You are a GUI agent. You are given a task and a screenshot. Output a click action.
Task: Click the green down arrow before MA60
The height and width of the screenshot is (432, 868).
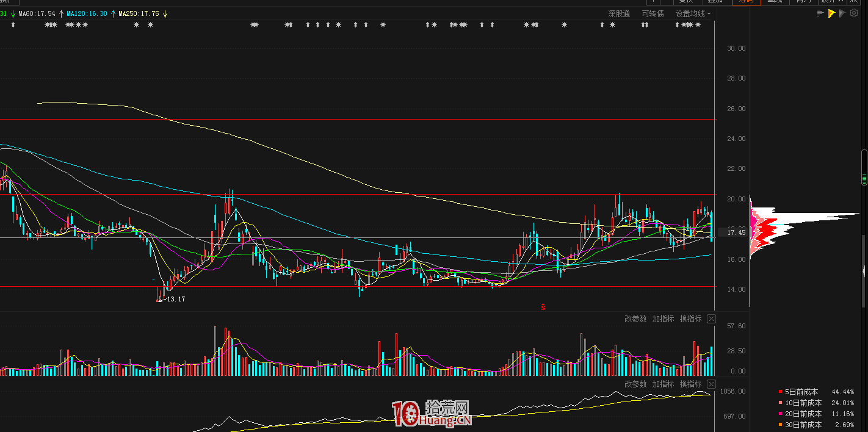coord(13,13)
